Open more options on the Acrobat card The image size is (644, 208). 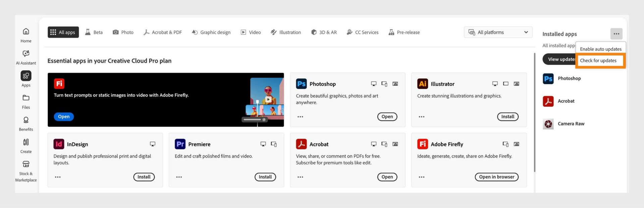pyautogui.click(x=300, y=177)
